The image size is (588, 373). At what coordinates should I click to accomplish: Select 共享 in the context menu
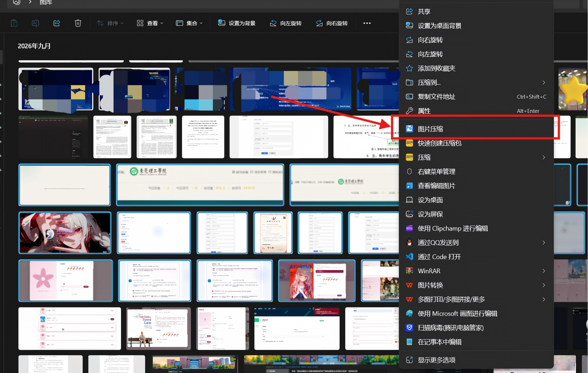[476, 11]
